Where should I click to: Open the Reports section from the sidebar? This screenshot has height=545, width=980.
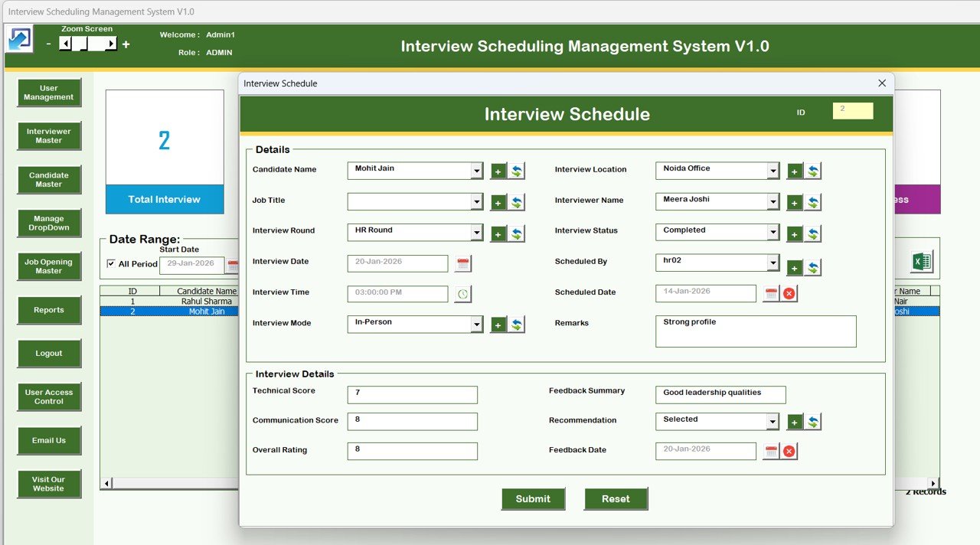pos(48,310)
